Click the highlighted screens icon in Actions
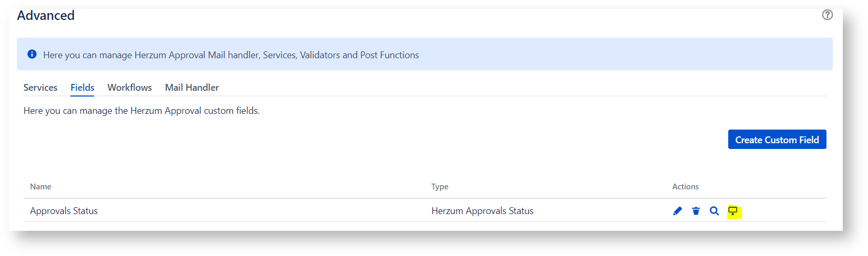 point(733,211)
